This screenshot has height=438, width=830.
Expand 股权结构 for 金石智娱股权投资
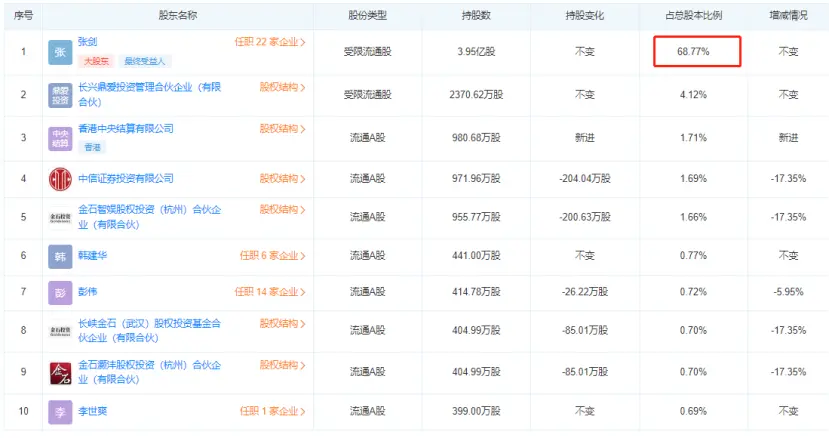click(282, 209)
